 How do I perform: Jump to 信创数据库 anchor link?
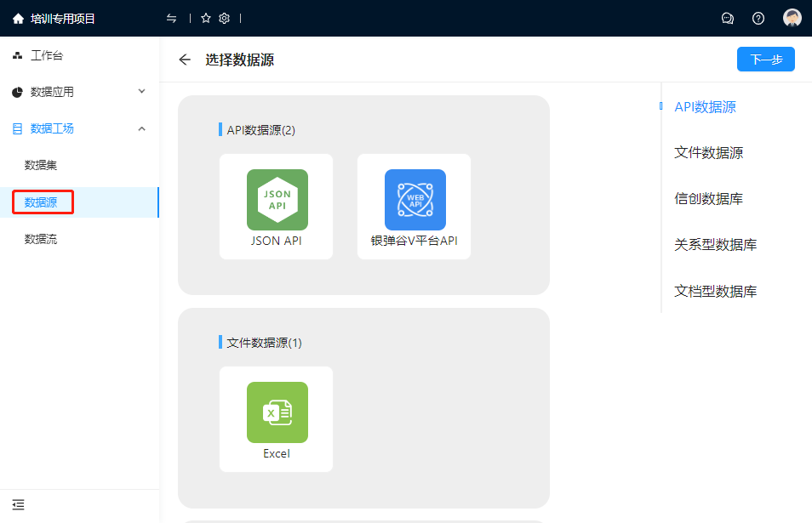point(708,199)
